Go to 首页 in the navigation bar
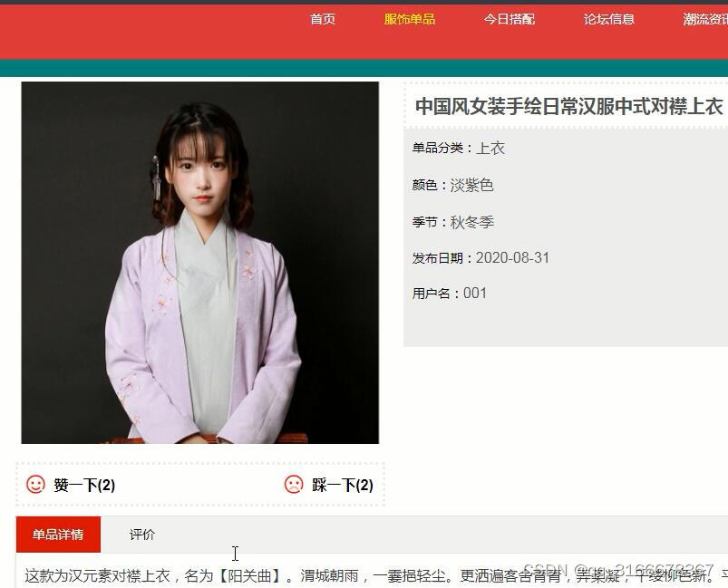Viewport: 728px width, 588px height. 323,19
